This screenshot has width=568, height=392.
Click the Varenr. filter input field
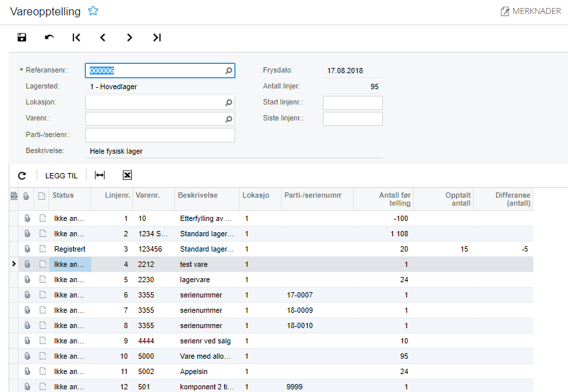[160, 118]
